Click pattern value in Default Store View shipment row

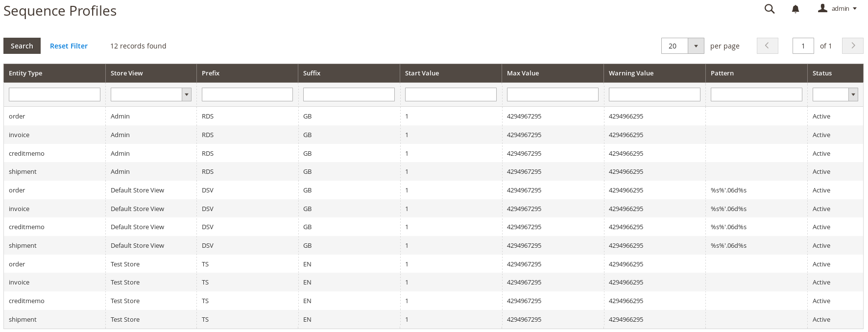(728, 246)
